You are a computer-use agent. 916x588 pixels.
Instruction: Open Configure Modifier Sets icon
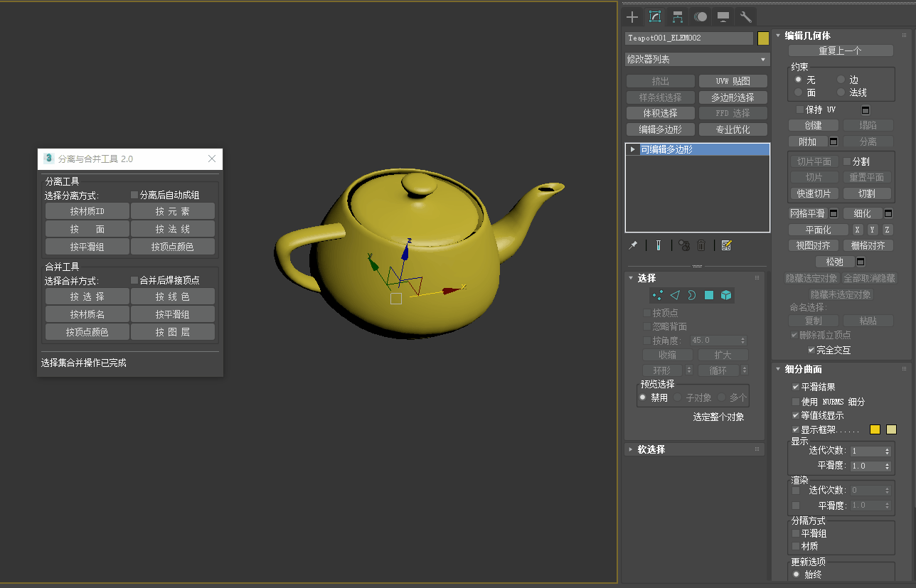point(726,245)
